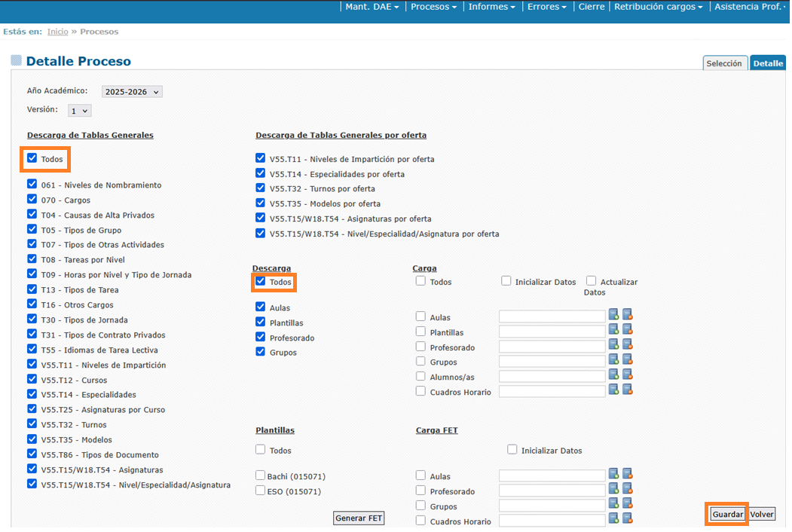This screenshot has width=792, height=532.
Task: Enable Inicializar Datos under Carga FET
Action: point(512,449)
